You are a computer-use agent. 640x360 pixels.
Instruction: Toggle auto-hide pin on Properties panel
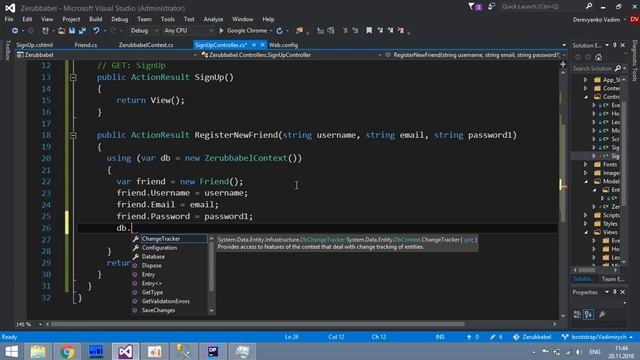(615, 292)
